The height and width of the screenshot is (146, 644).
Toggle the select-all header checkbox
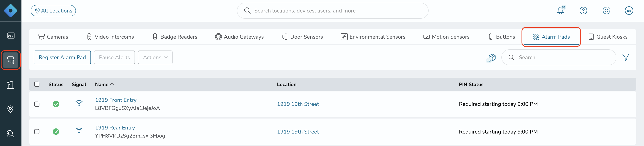(37, 84)
